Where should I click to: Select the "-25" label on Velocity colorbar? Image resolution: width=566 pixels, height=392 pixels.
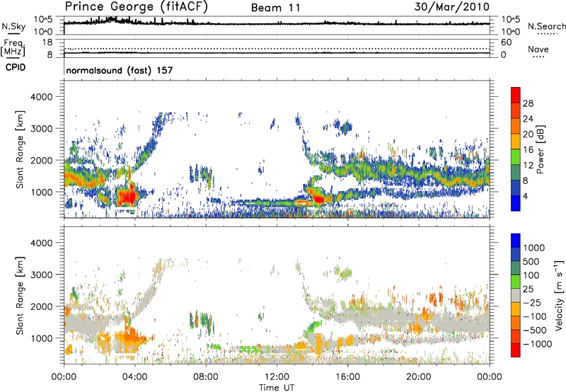click(x=532, y=302)
